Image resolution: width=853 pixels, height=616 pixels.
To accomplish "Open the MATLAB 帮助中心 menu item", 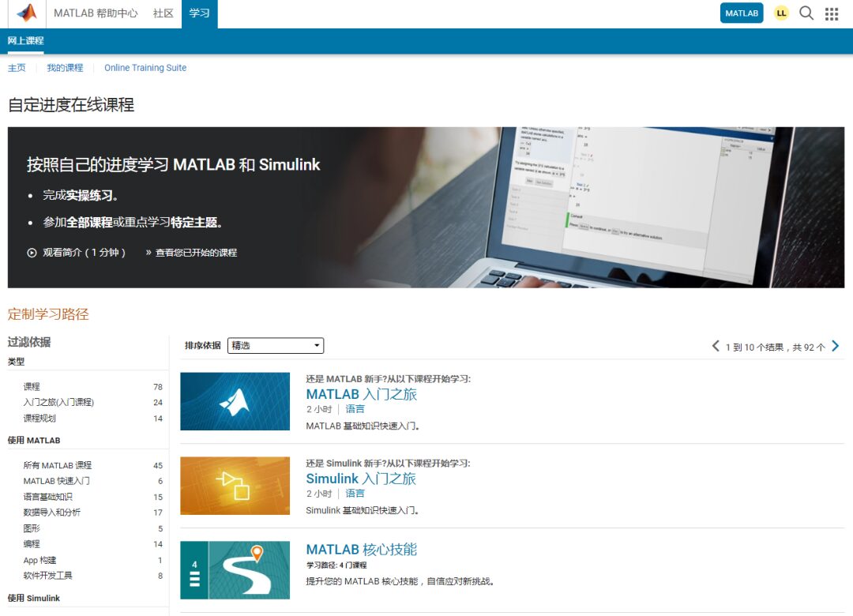I will pyautogui.click(x=96, y=13).
